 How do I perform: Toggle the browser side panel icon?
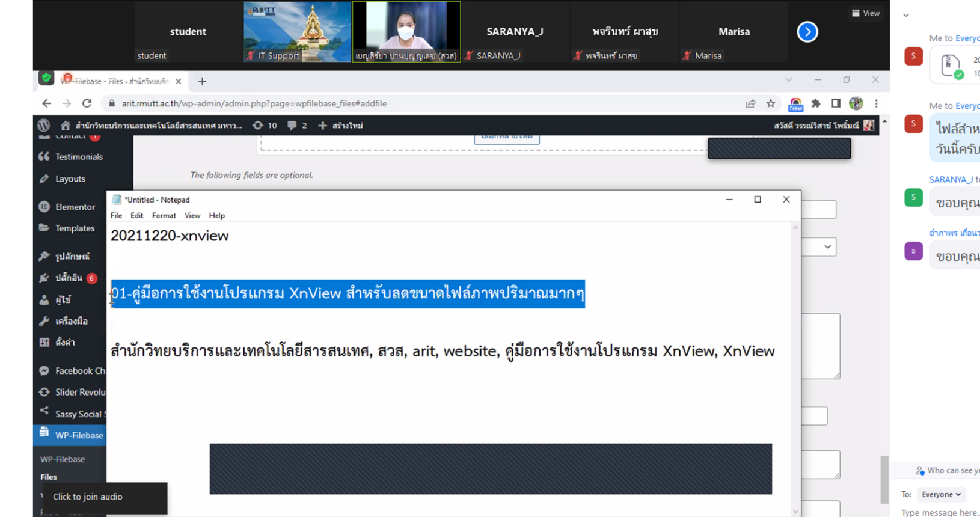point(836,103)
